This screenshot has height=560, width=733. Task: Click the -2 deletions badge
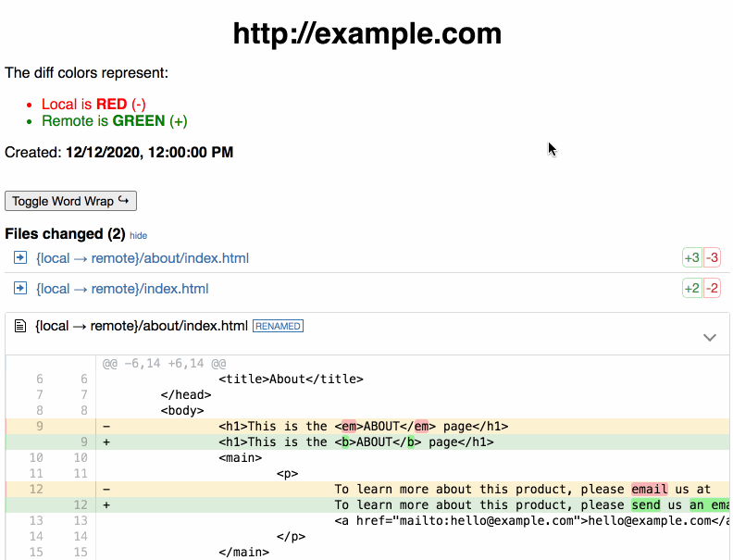click(x=712, y=288)
